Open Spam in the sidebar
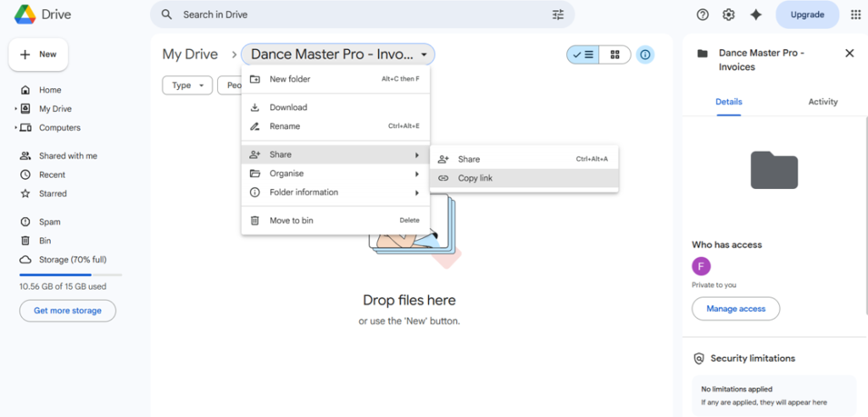 point(49,222)
